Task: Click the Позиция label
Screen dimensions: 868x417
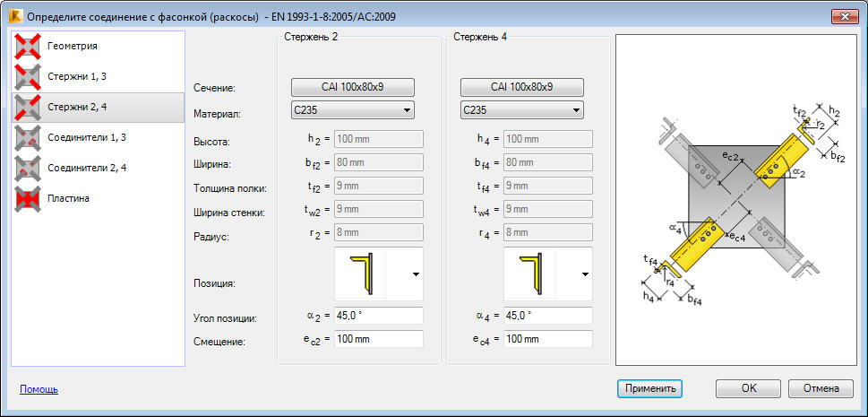Action: (x=215, y=284)
